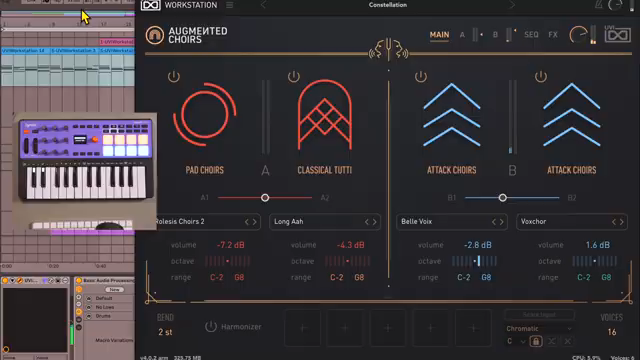Switch to the MAIN tab
This screenshot has height=360, width=640.
pos(439,35)
